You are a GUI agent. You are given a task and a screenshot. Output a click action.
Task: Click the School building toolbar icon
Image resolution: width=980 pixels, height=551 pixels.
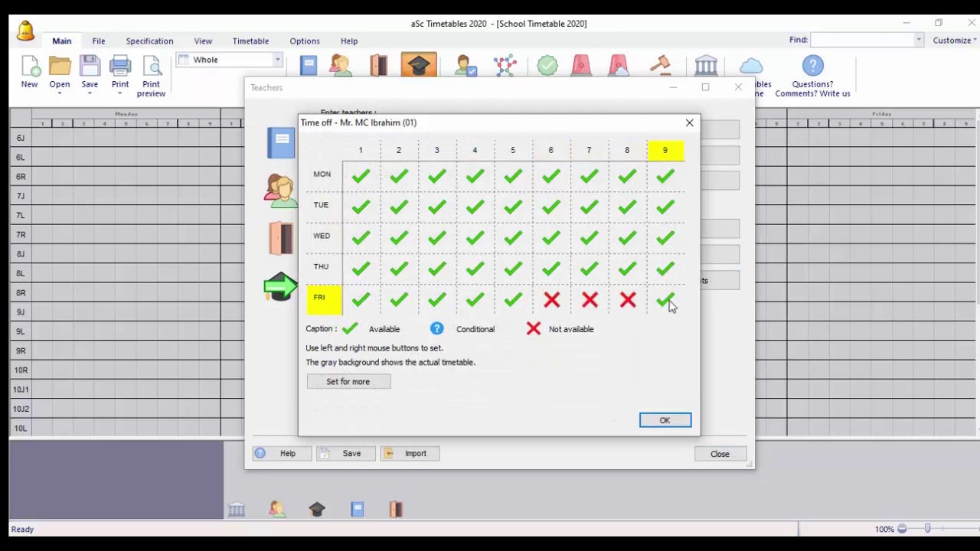[706, 66]
